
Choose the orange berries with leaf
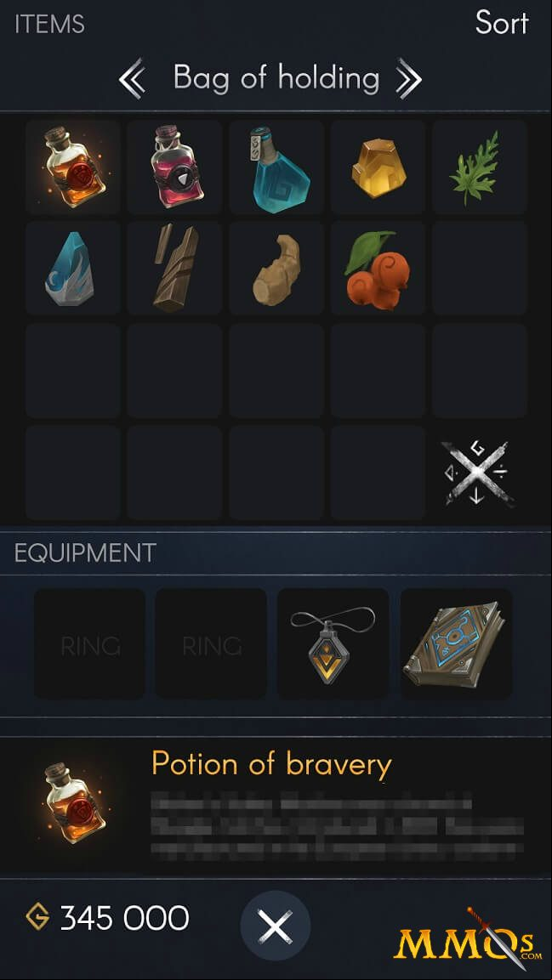click(x=378, y=268)
